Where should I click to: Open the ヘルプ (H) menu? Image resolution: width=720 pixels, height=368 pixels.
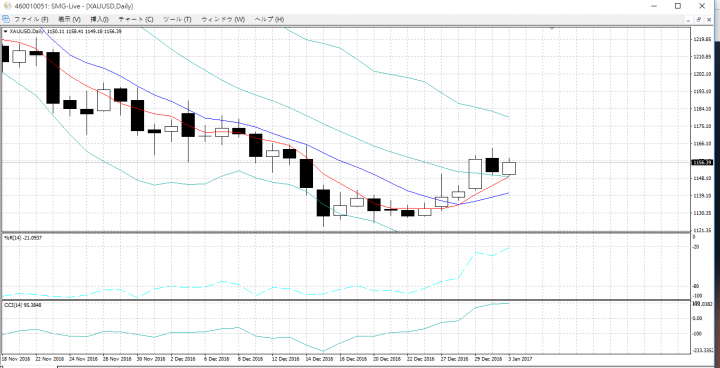269,19
